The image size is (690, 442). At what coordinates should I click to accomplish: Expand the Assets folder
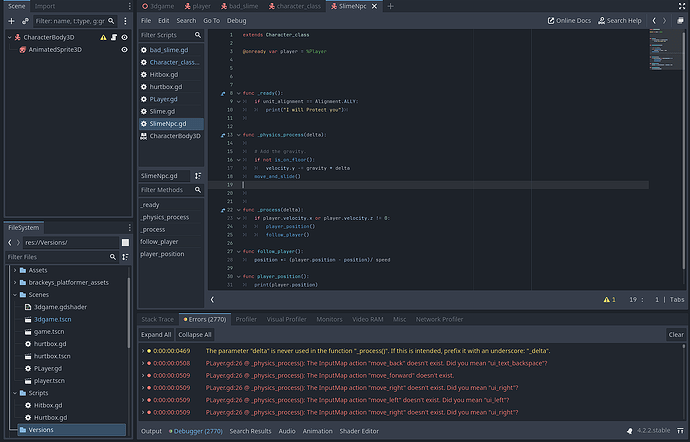pyautogui.click(x=15, y=270)
